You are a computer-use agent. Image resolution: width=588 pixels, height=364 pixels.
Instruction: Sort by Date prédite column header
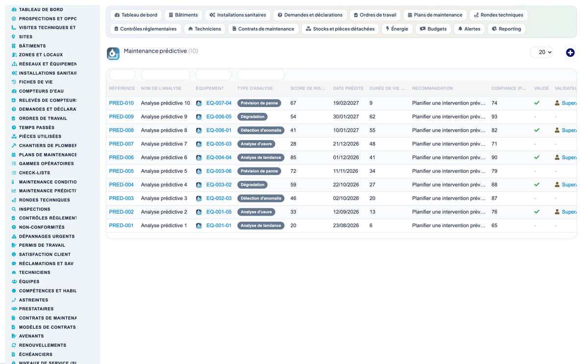coord(348,88)
